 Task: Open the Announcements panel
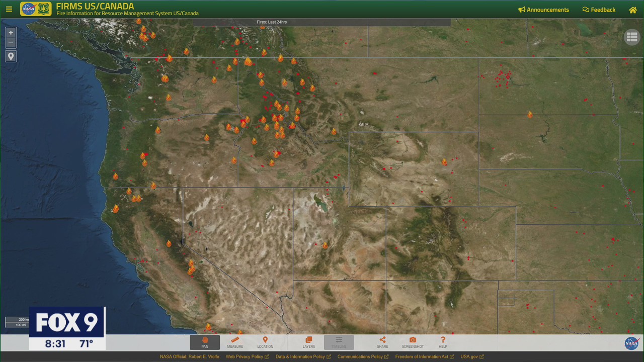(543, 10)
